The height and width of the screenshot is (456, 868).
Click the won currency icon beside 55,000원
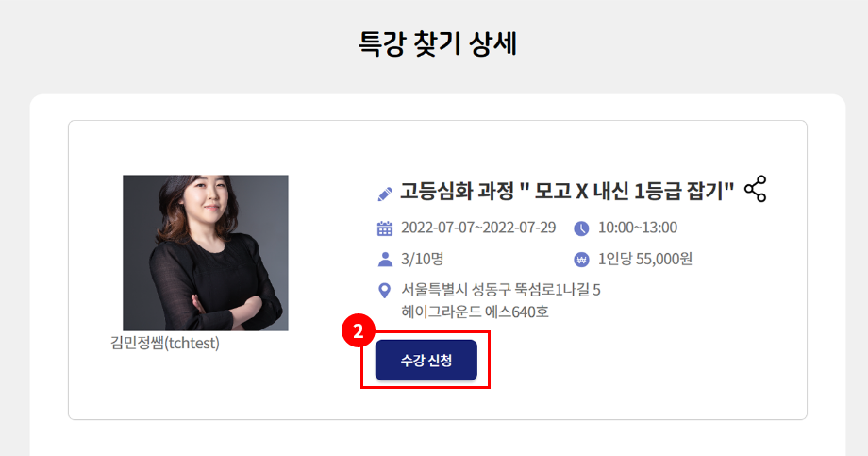(581, 260)
